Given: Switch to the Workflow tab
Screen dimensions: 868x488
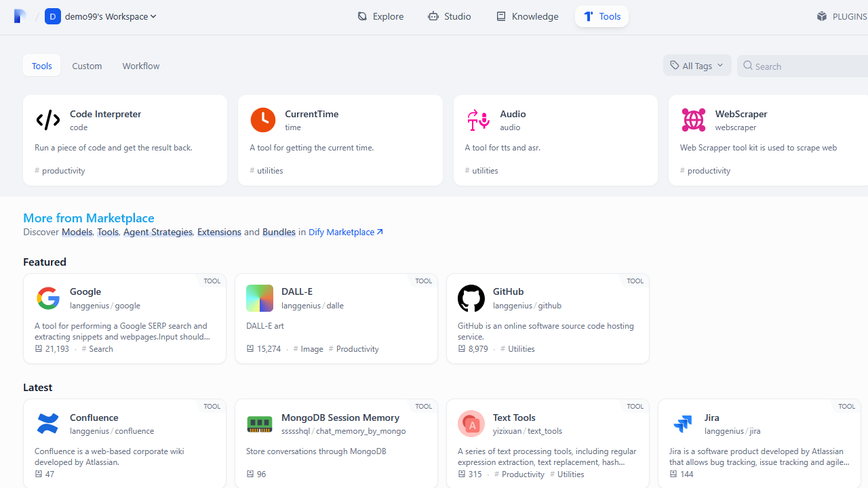Looking at the screenshot, I should tap(141, 66).
